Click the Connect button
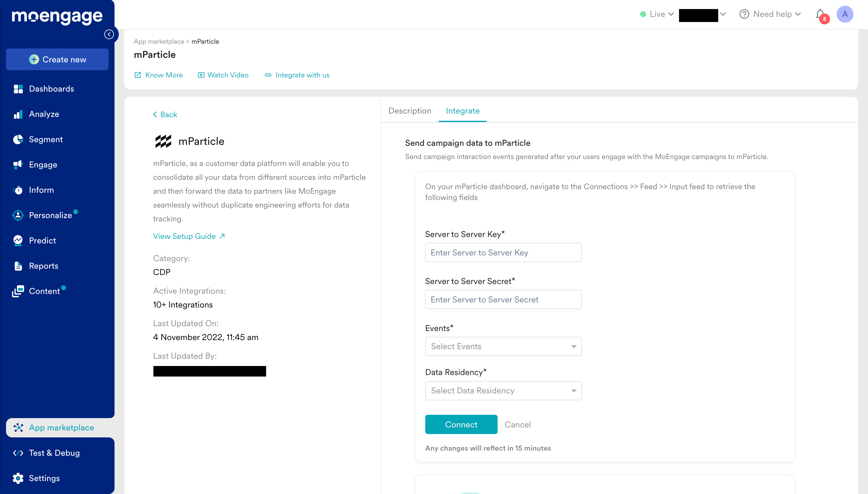The width and height of the screenshot is (868, 494). (x=461, y=424)
